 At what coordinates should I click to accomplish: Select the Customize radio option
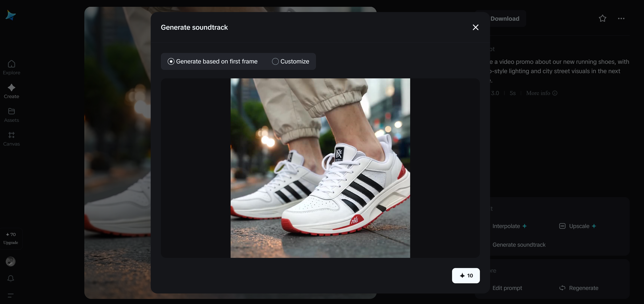[275, 62]
